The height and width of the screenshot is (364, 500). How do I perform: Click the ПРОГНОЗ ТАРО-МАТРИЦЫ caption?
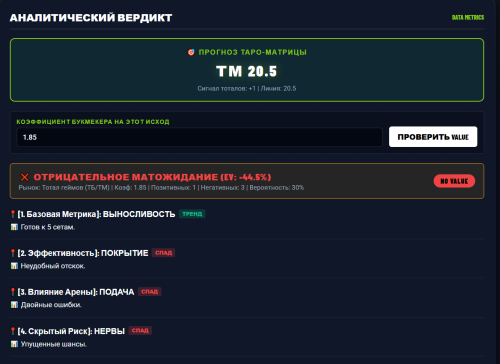click(253, 52)
